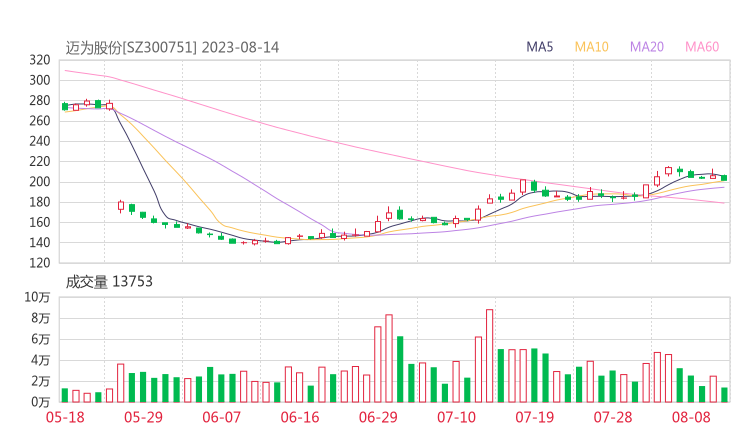Click the 0万 volume axis label
This screenshot has height=440, width=740.
point(41,403)
